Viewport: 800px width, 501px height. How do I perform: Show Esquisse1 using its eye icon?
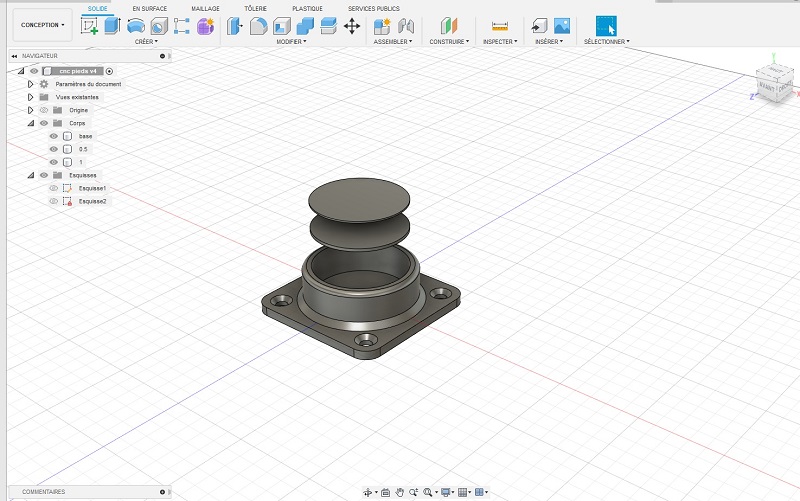coord(54,188)
